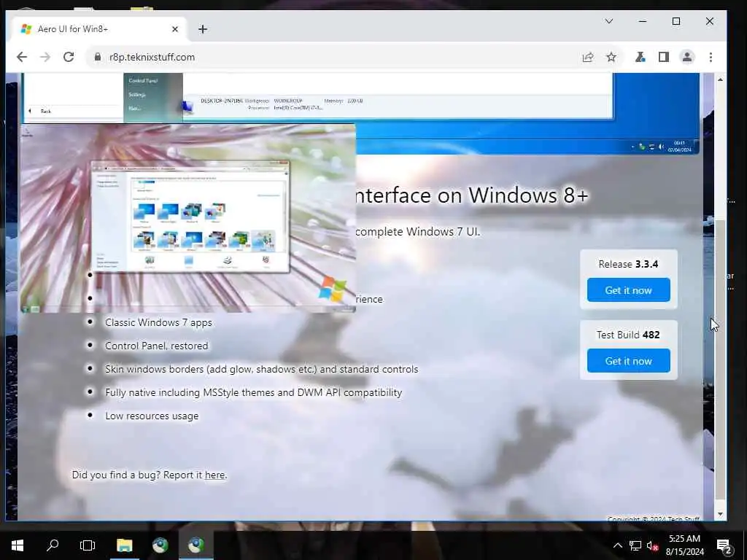Maximize the browser window
Image resolution: width=747 pixels, height=560 pixels.
tap(676, 21)
